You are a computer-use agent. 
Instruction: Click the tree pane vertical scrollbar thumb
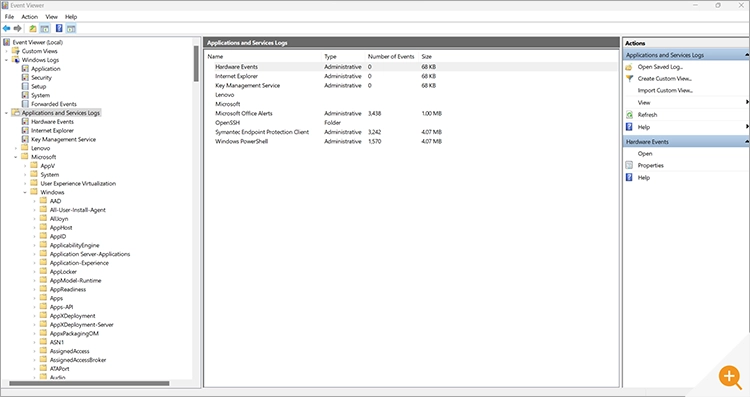pos(196,64)
